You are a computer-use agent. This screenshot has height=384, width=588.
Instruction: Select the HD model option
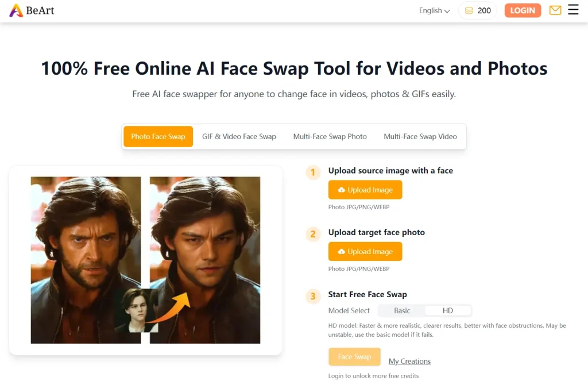[x=448, y=310]
